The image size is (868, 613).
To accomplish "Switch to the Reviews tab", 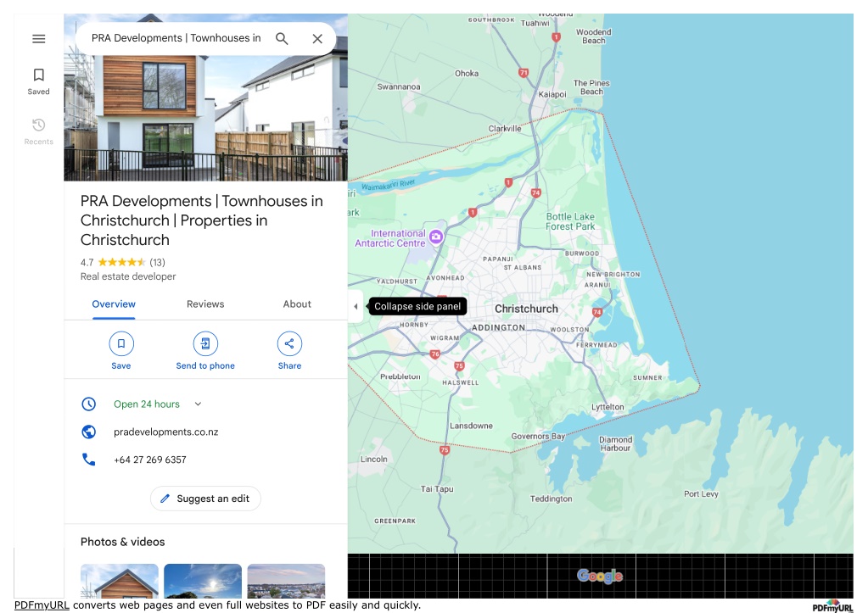I will pyautogui.click(x=205, y=304).
